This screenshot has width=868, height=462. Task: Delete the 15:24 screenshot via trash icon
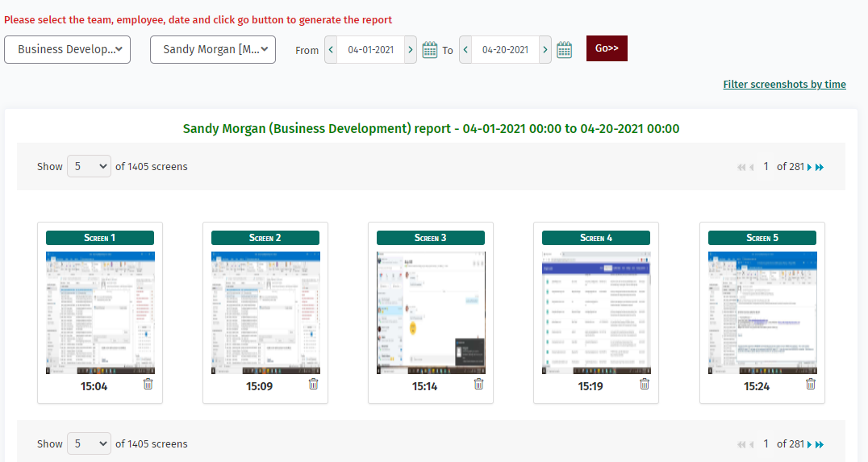[811, 385]
